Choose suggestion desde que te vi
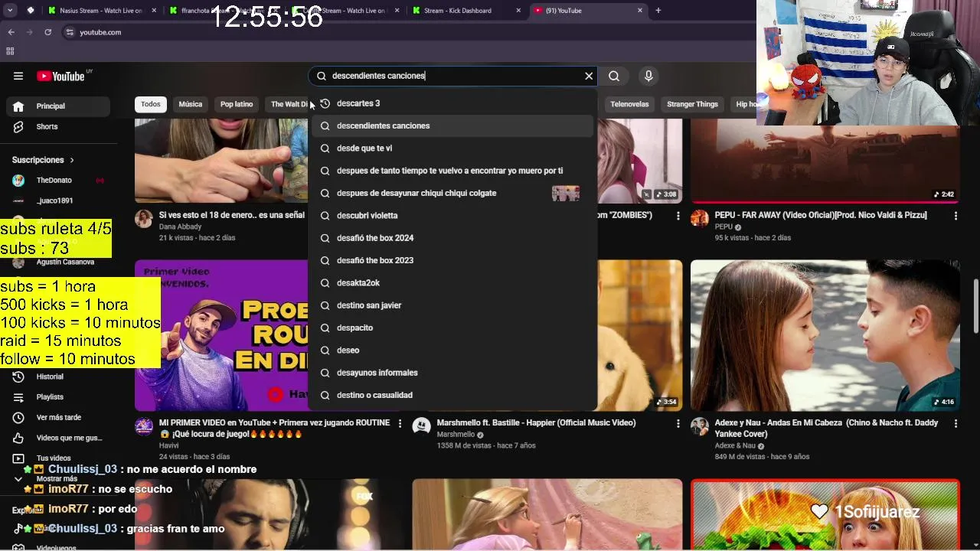980x551 pixels. coord(452,148)
